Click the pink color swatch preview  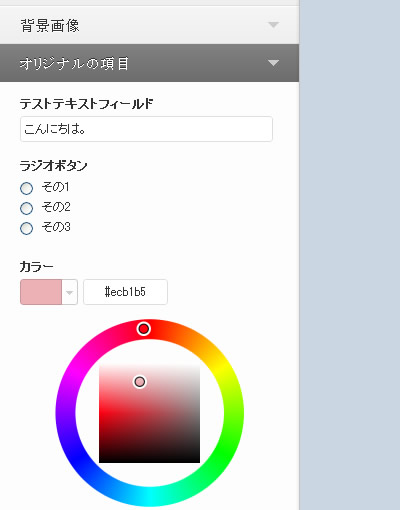click(41, 292)
